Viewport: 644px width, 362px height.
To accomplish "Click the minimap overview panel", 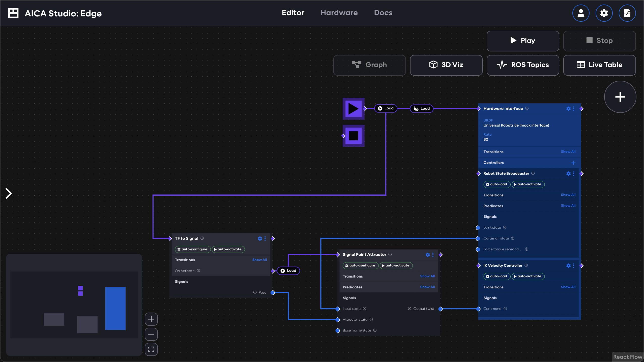I will tap(74, 305).
